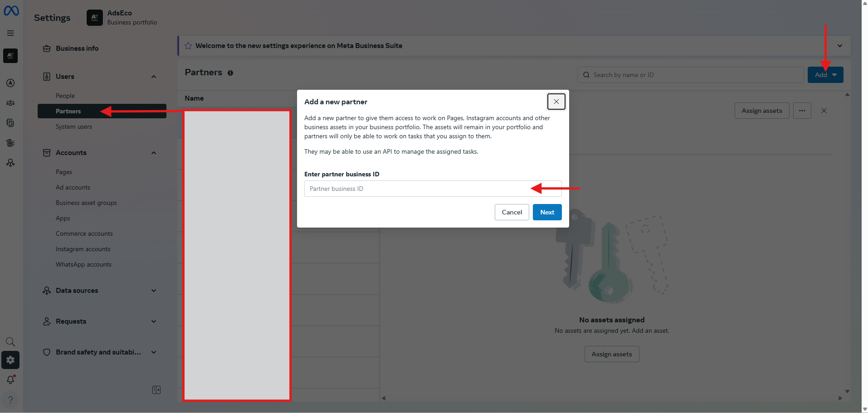Open the catalog list icon in left rail
The width and height of the screenshot is (868, 413).
[10, 143]
